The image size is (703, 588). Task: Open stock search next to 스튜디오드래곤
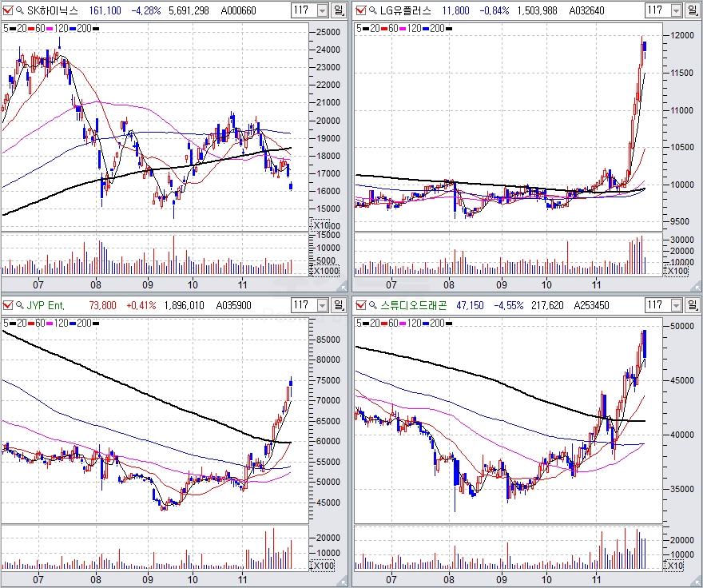tap(372, 304)
